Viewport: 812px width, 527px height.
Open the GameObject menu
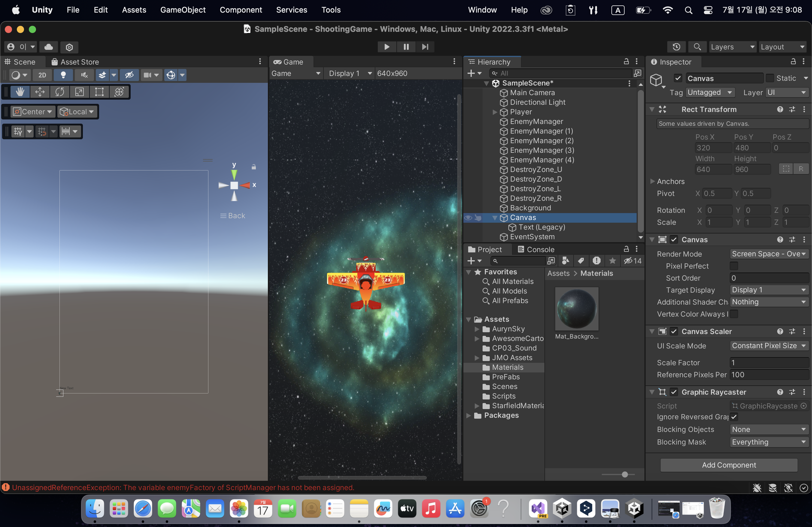tap(183, 10)
